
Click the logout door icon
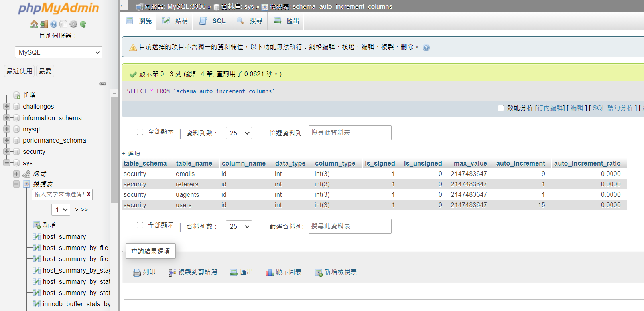point(44,24)
